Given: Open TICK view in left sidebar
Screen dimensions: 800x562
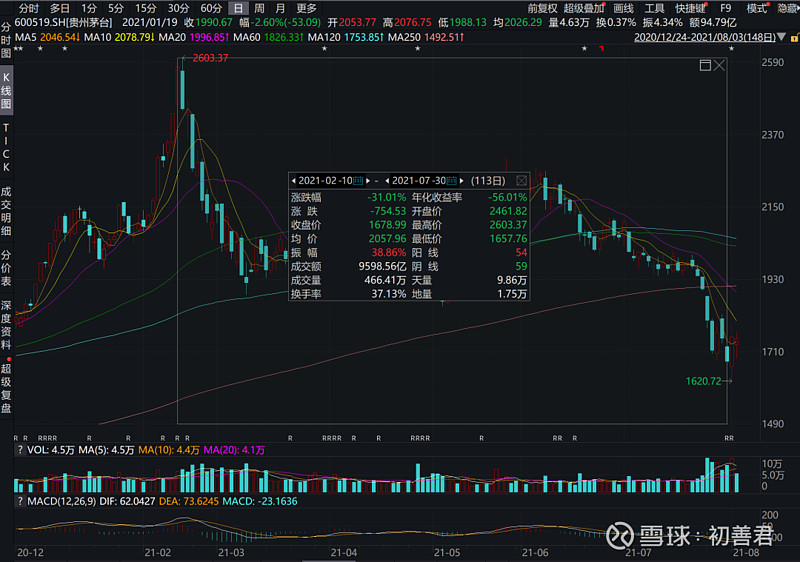Looking at the screenshot, I should click(6, 147).
